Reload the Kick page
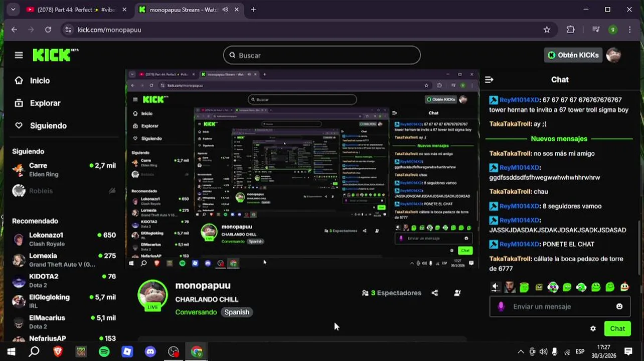644x361 pixels. tap(48, 30)
